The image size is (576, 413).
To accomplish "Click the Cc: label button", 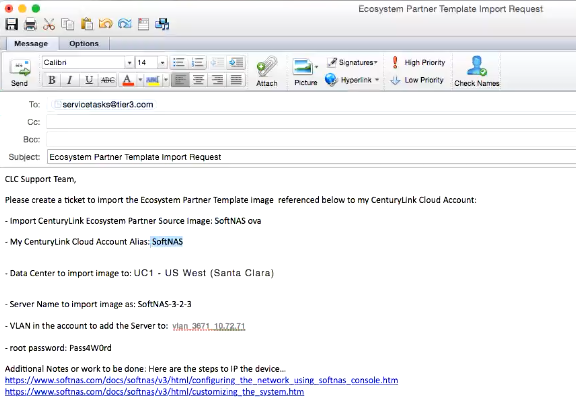I will (33, 122).
